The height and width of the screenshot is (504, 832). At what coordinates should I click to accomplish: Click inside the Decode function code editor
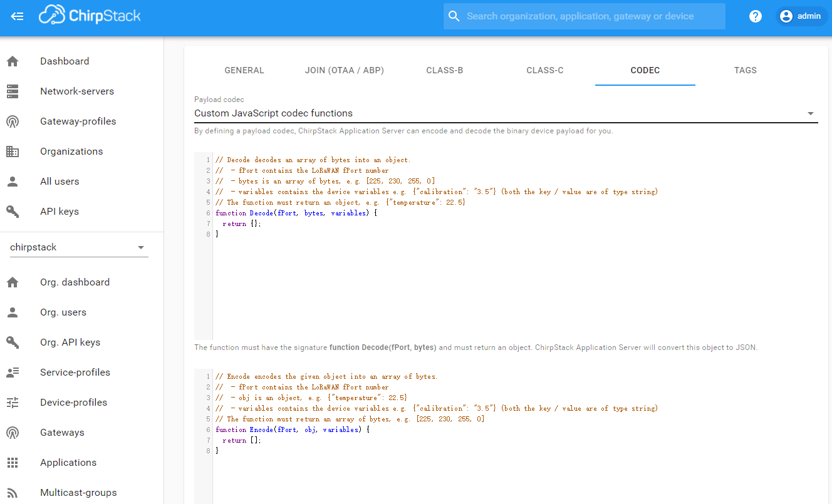click(506, 246)
